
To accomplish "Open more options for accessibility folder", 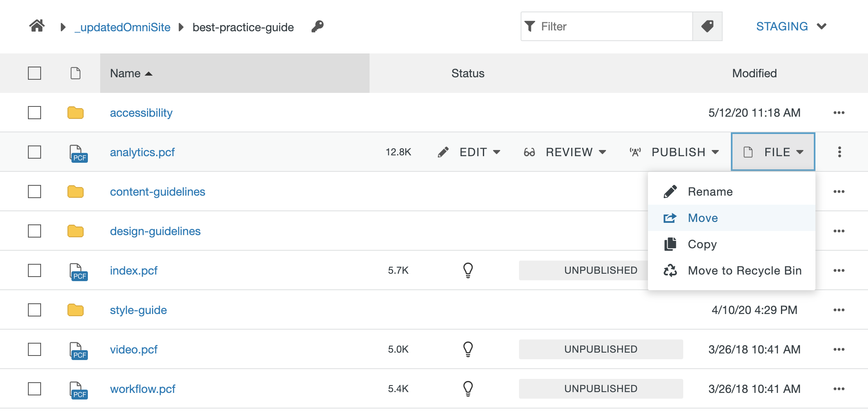I will [x=838, y=113].
